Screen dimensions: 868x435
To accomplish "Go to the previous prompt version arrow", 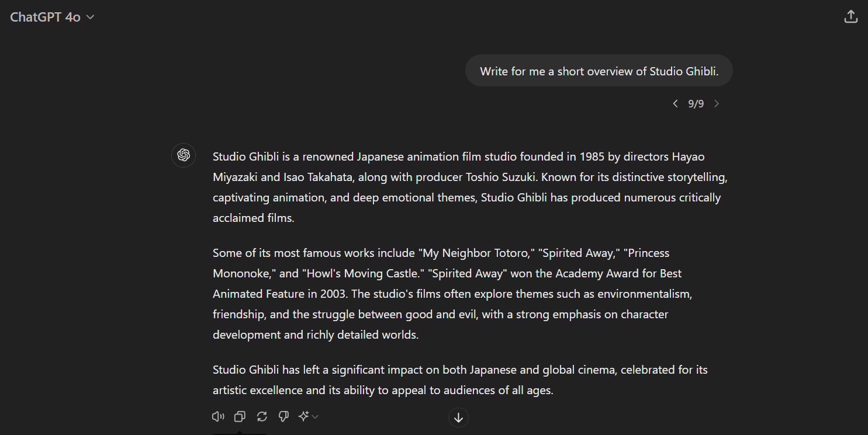I will click(676, 104).
